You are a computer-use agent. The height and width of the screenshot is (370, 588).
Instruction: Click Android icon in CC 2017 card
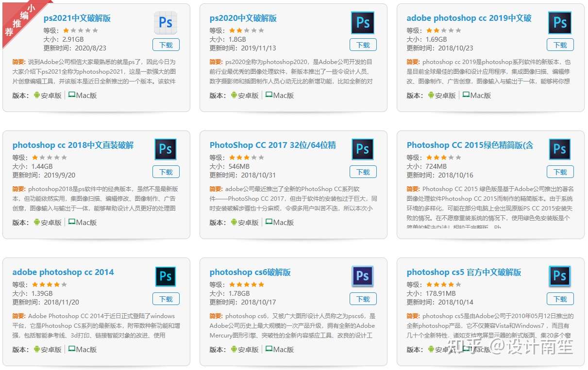[234, 222]
